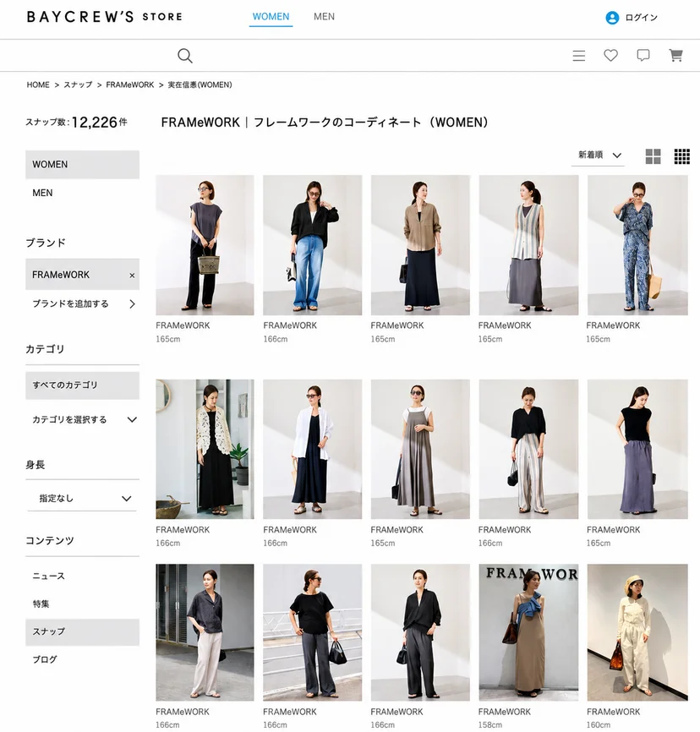Open snap with blue paisley set-up

pos(637,245)
